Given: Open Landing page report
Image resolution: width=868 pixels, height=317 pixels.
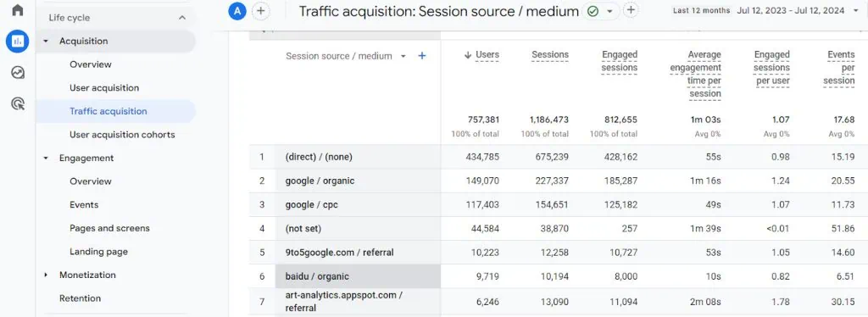Looking at the screenshot, I should click(x=98, y=252).
